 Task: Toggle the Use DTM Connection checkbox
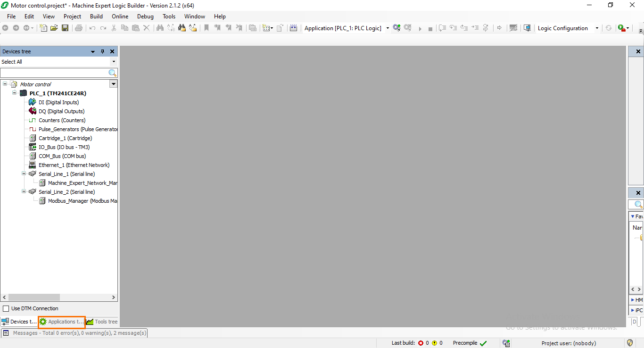coord(7,308)
